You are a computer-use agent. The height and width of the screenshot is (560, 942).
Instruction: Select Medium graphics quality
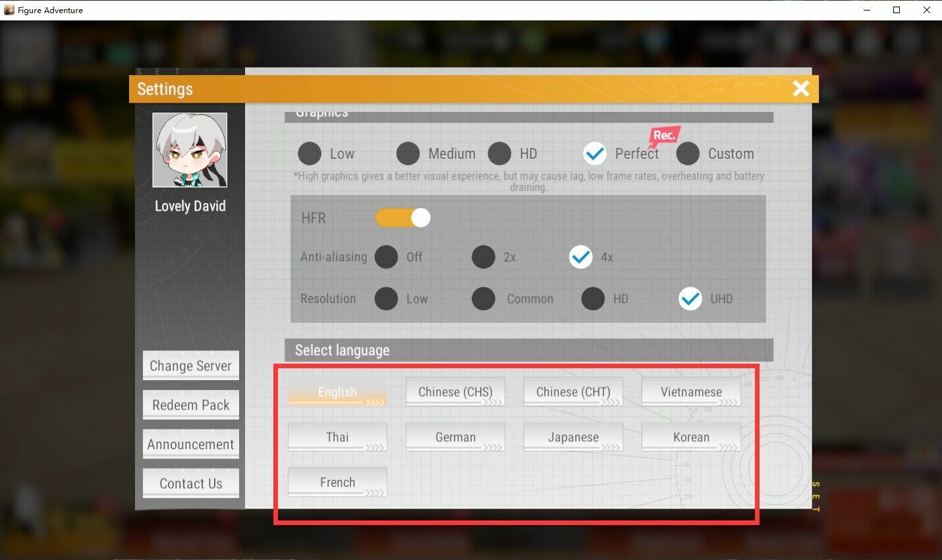click(408, 154)
